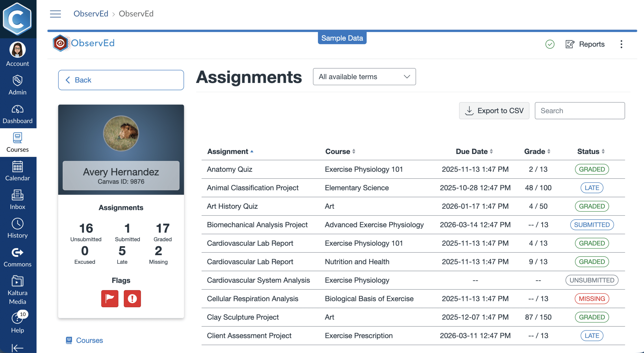Click the assignments Search field
Viewport: 644px width, 353px height.
point(579,111)
